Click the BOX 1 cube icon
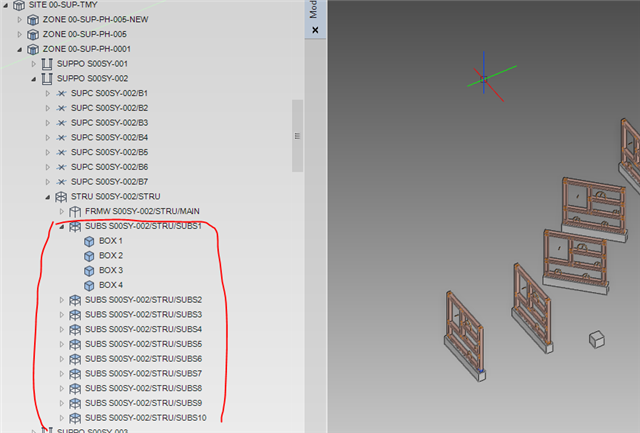The image size is (640, 433). click(89, 241)
